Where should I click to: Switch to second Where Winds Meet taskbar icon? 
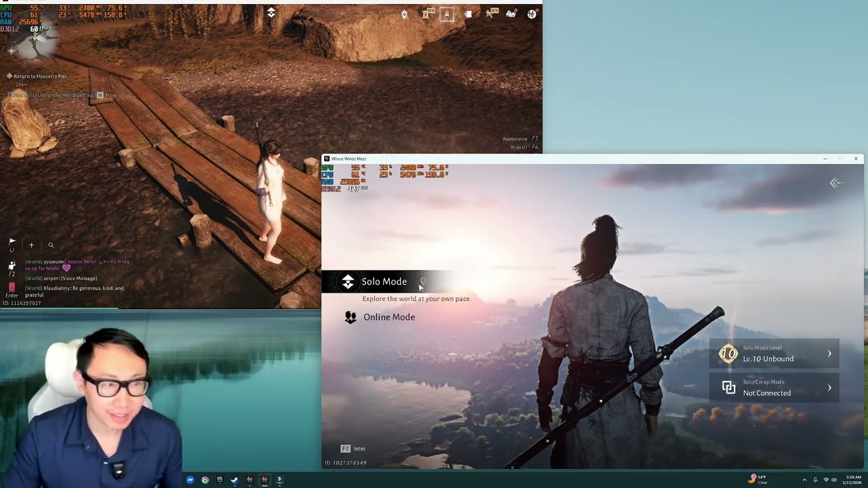[264, 480]
